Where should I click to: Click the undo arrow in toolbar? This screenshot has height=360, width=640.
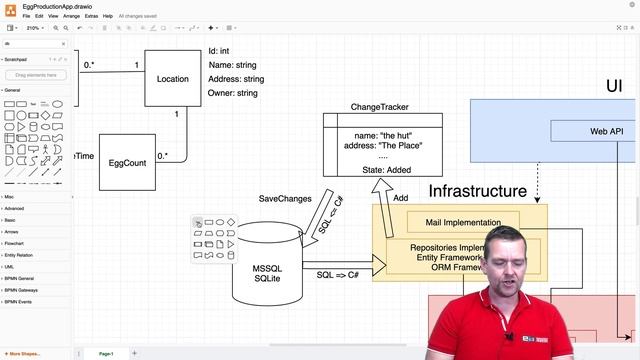click(x=80, y=28)
